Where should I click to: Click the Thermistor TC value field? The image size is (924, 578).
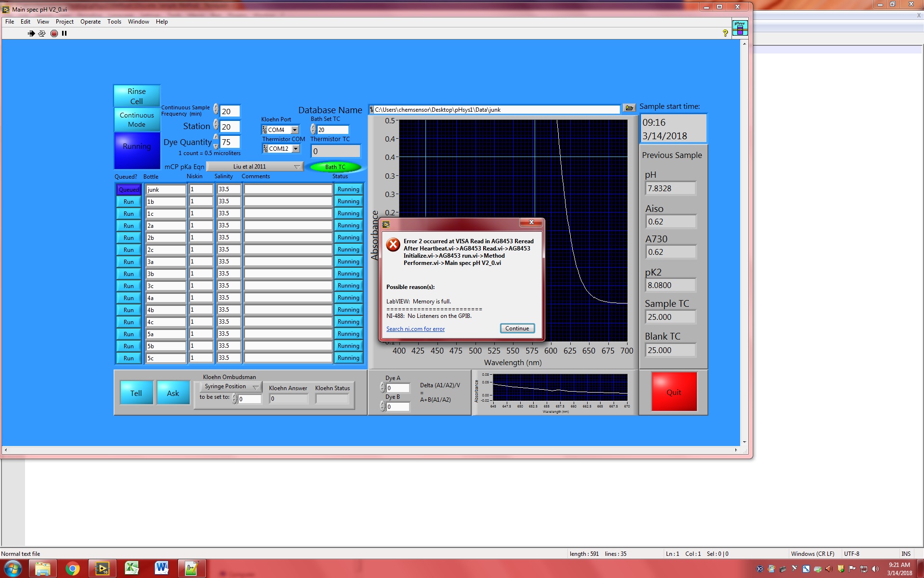coord(335,151)
